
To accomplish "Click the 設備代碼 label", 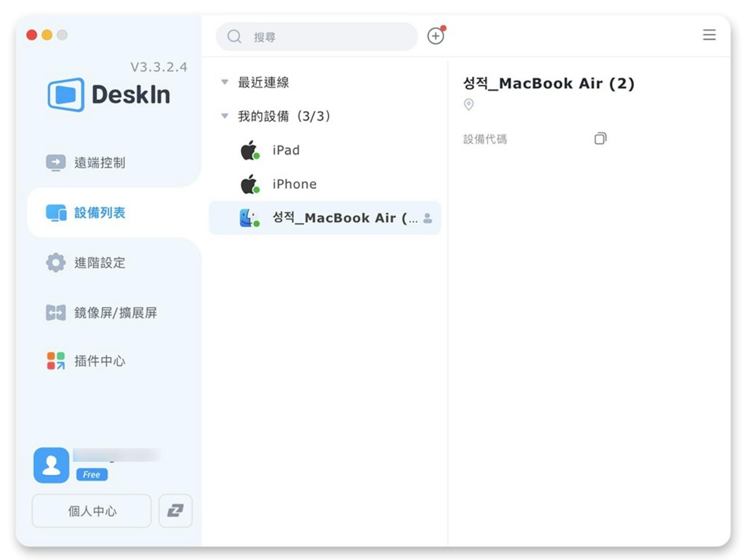I will tap(485, 139).
